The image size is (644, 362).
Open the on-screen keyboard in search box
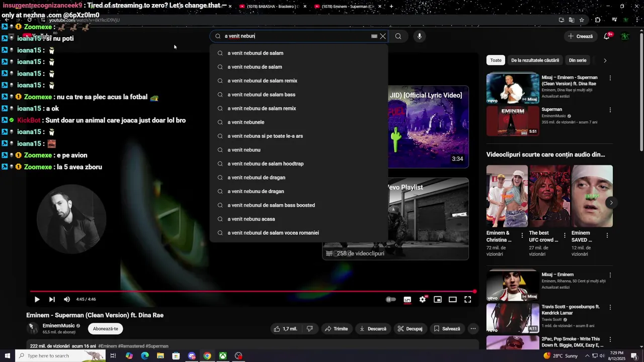(374, 36)
